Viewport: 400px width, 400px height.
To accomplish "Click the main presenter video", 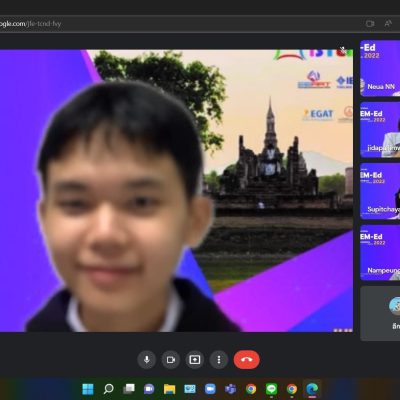I will coord(176,191).
